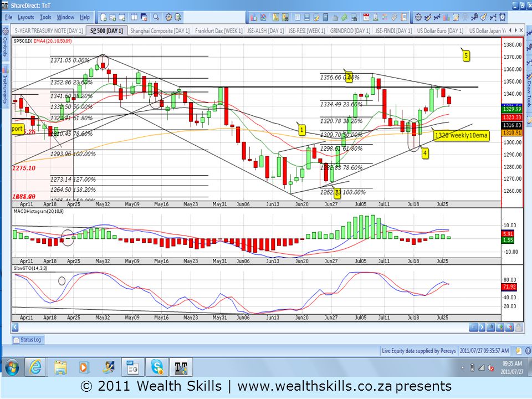Click the cascade windows toolbar icon
This screenshot has height=399, width=532.
pos(144,17)
